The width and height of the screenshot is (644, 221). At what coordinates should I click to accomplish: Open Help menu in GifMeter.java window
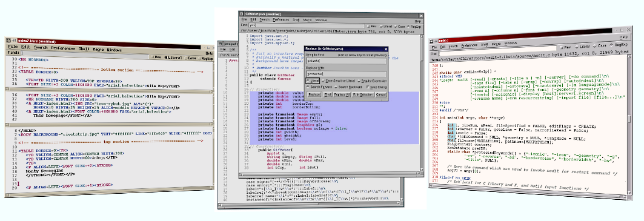point(417,21)
